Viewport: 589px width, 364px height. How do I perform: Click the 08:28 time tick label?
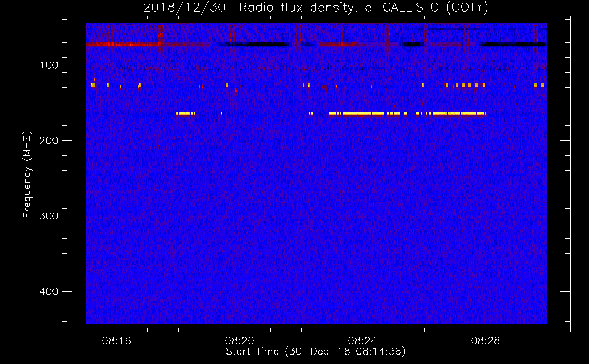click(486, 341)
